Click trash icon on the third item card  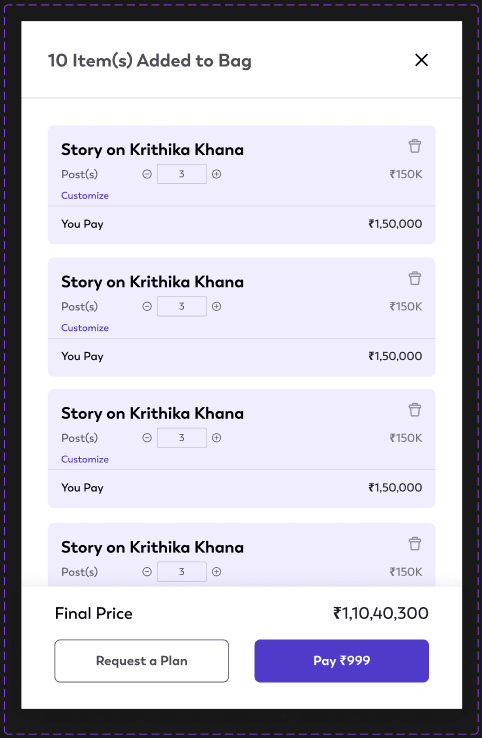pos(415,410)
